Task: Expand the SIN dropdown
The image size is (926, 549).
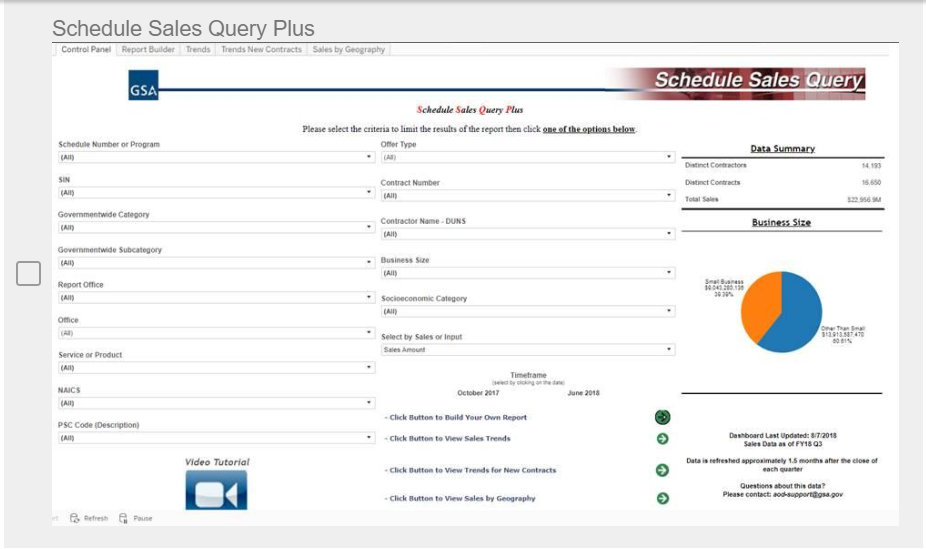Action: (x=216, y=192)
